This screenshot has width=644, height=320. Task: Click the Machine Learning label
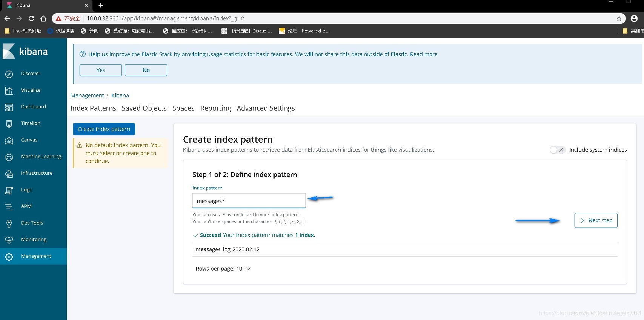[41, 157]
